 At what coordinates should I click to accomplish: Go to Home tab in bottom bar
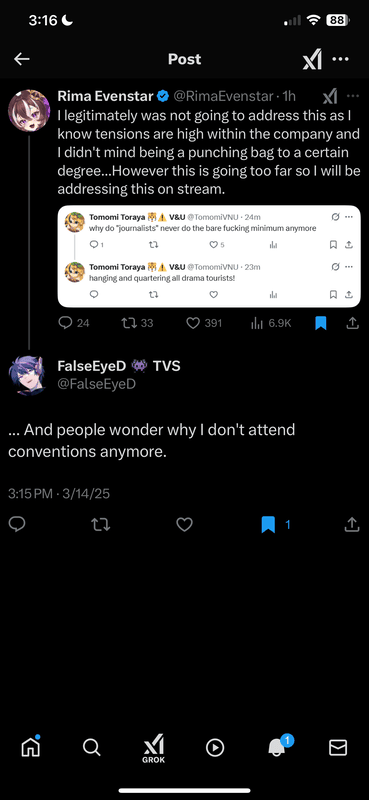coord(31,747)
